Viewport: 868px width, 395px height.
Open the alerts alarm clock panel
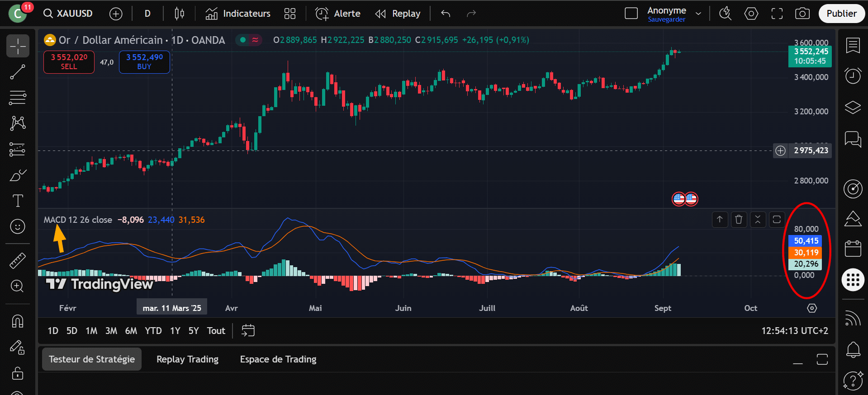coord(853,75)
